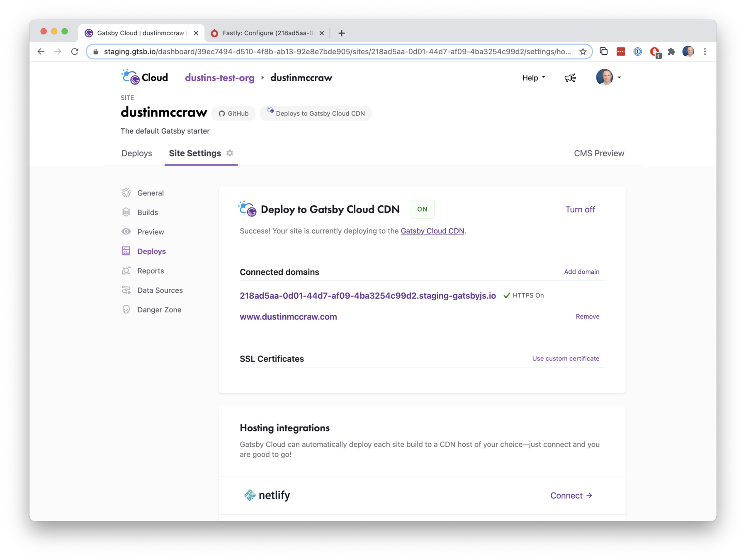Image resolution: width=746 pixels, height=560 pixels.
Task: Click the netlify logo
Action: tap(267, 495)
